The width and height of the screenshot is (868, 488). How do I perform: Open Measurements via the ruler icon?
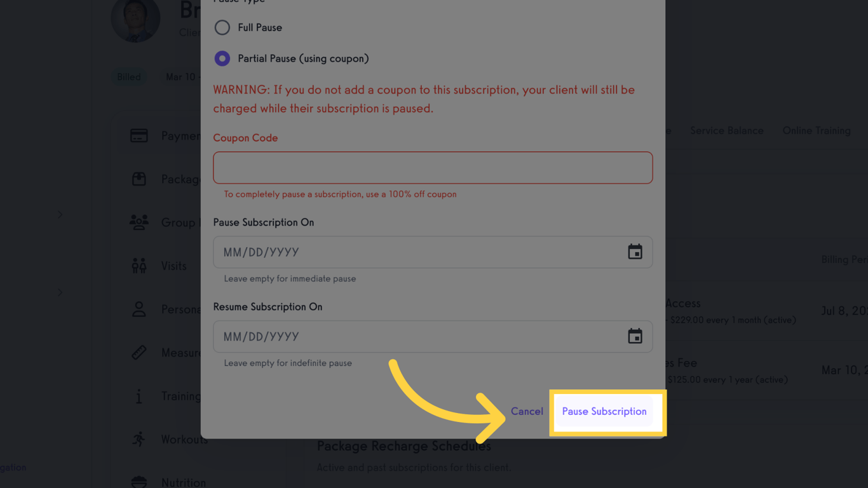139,352
